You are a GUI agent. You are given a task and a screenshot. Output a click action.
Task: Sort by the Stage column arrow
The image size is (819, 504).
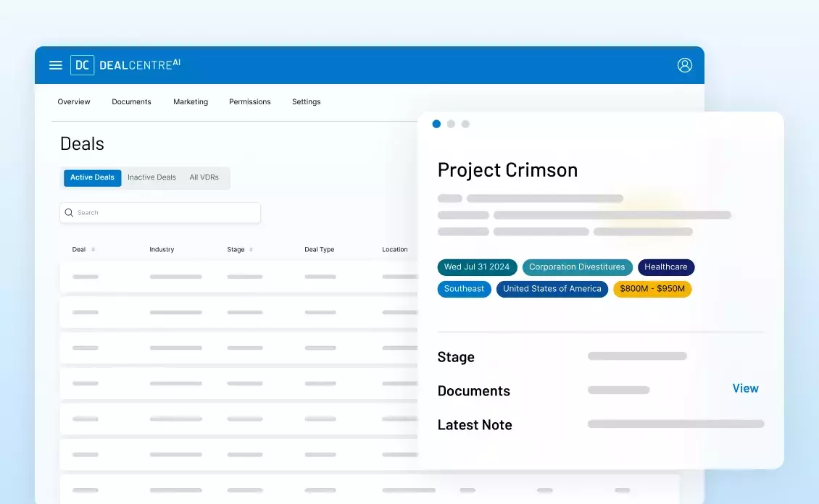(251, 250)
